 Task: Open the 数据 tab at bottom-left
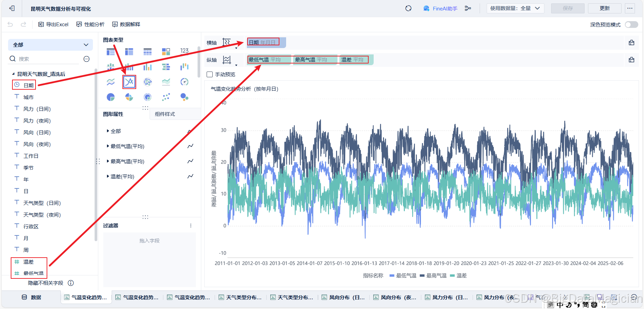(31, 297)
